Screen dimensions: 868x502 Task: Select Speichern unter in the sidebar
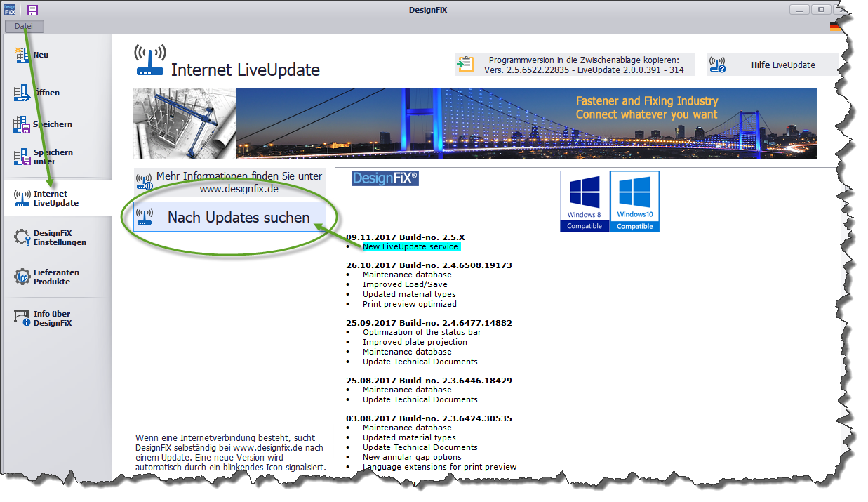click(56, 157)
